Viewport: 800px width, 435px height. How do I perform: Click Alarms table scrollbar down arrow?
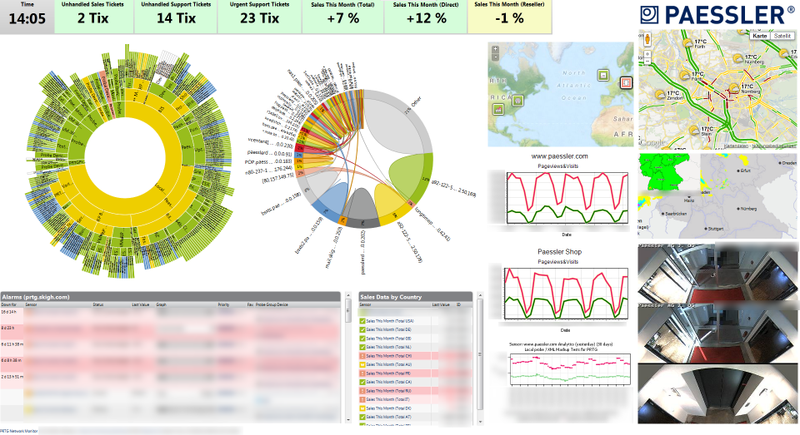coord(348,420)
